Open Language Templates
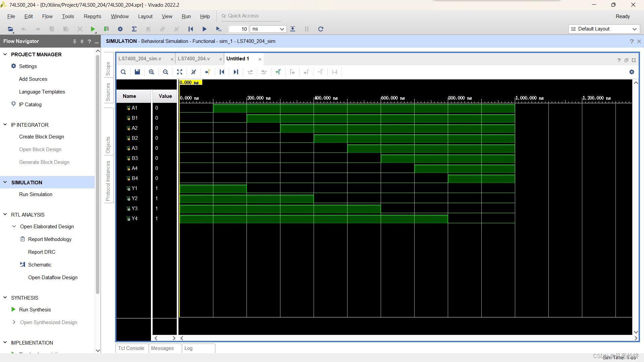Viewport: 644px width, 362px height. 42,92
